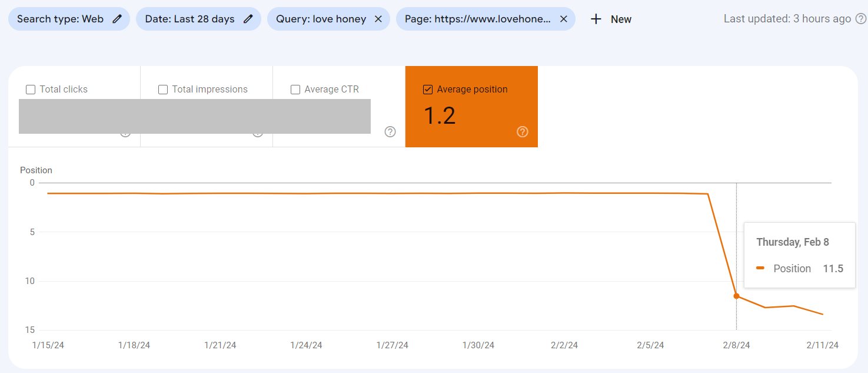The image size is (868, 373).
Task: Check the Total impressions checkbox
Action: [163, 90]
